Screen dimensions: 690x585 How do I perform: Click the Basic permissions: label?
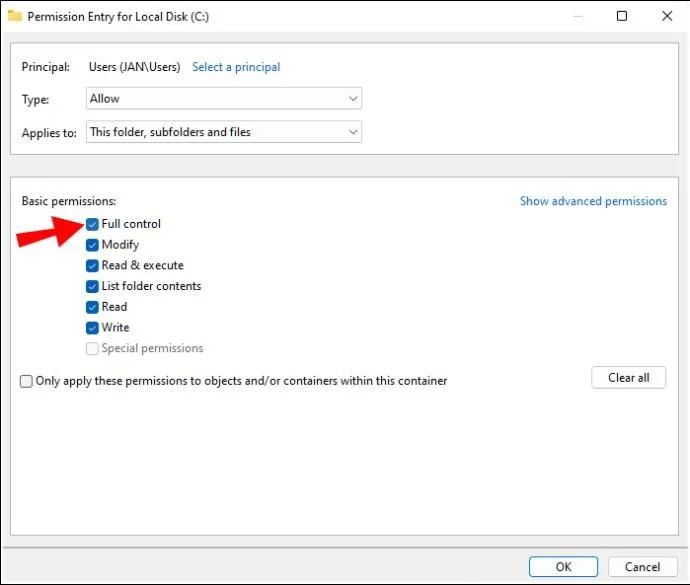(x=69, y=201)
